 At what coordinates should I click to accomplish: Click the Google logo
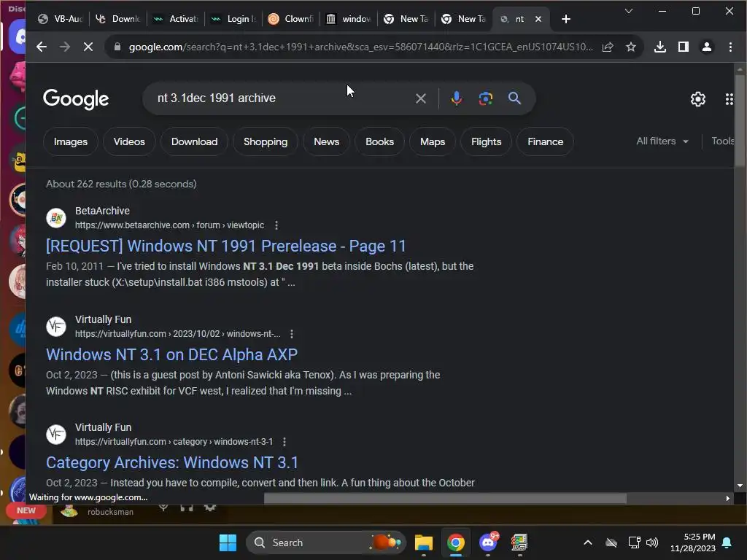pos(76,99)
